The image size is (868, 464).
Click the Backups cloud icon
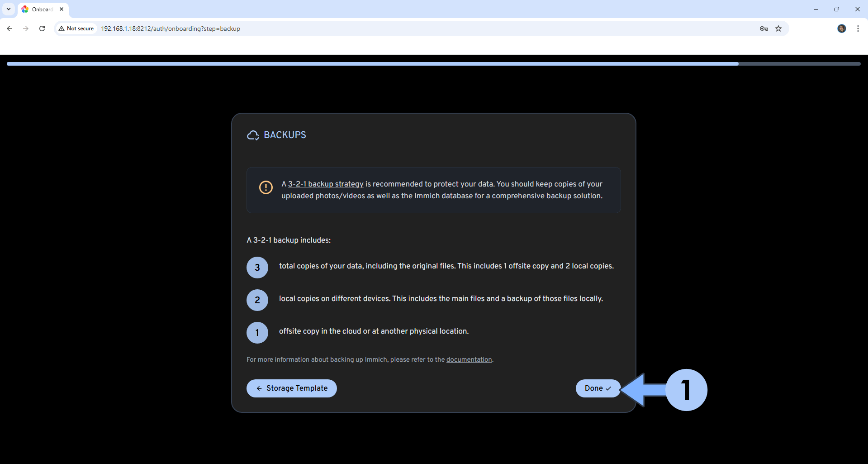253,135
